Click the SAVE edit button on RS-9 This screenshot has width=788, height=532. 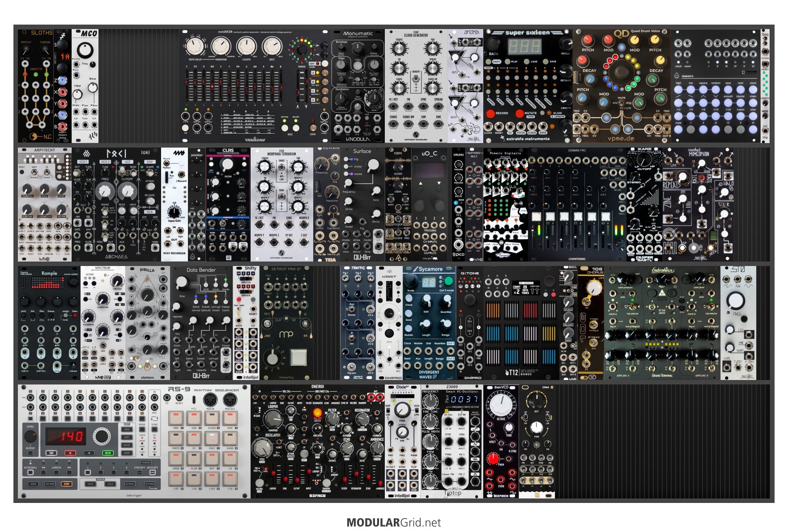tap(127, 429)
